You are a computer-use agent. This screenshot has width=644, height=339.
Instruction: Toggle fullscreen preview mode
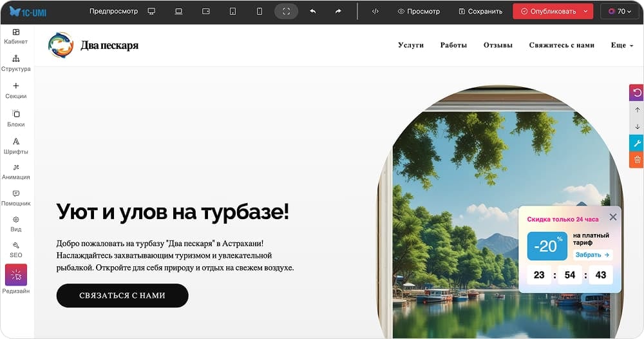287,12
